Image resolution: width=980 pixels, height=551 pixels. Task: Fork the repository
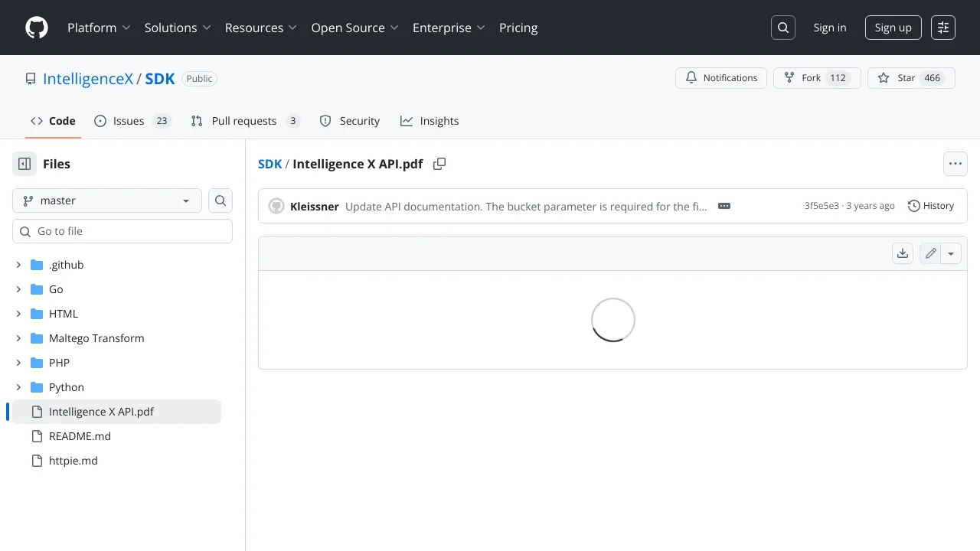[817, 78]
